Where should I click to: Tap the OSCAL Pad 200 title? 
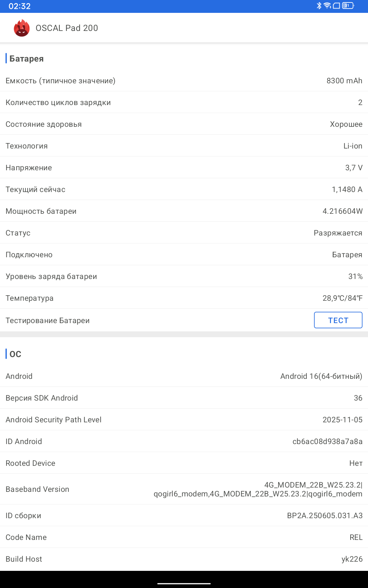pyautogui.click(x=67, y=28)
